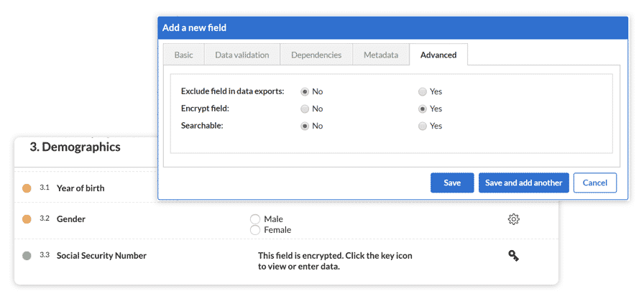
Task: Click the key icon for Social Security Number
Action: coord(513,255)
